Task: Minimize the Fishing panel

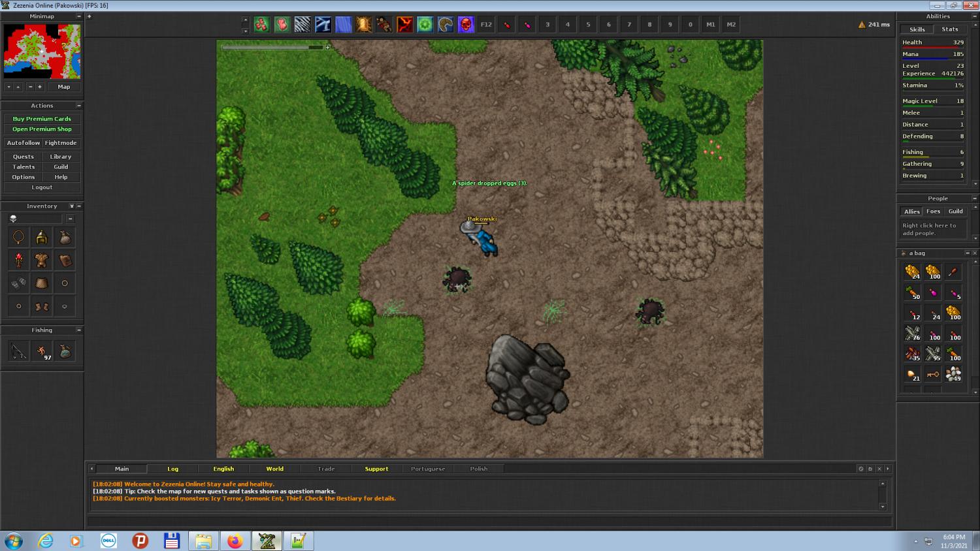Action: pos(79,330)
